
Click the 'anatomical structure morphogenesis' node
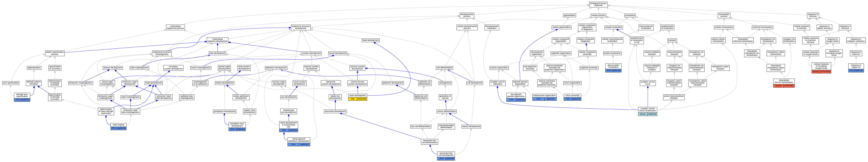162,53
